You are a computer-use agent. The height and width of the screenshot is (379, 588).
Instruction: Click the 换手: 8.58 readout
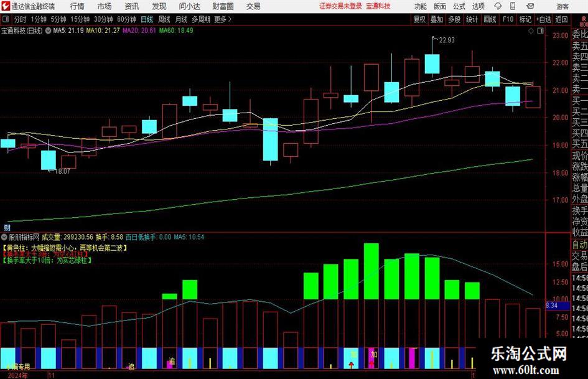110,237
